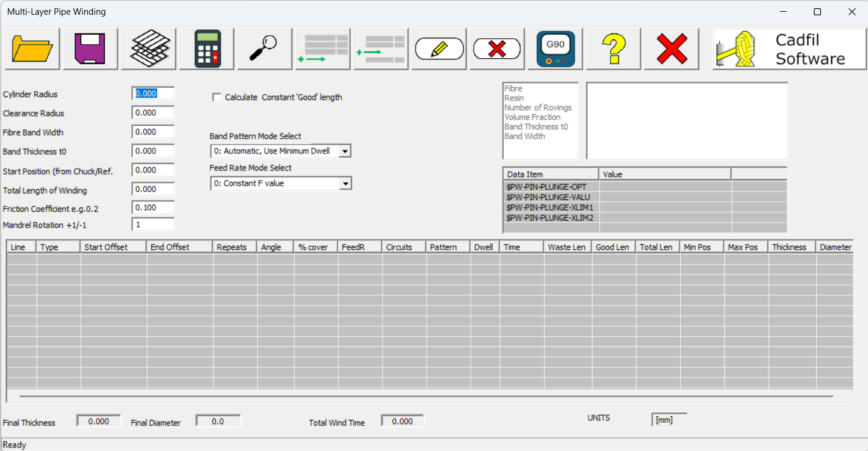Insert a layer row below
The width and height of the screenshot is (868, 451).
[x=381, y=49]
